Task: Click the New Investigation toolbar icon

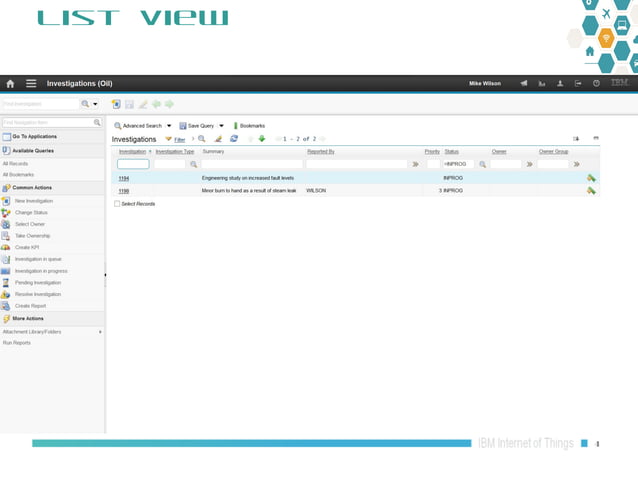Action: coord(116,104)
